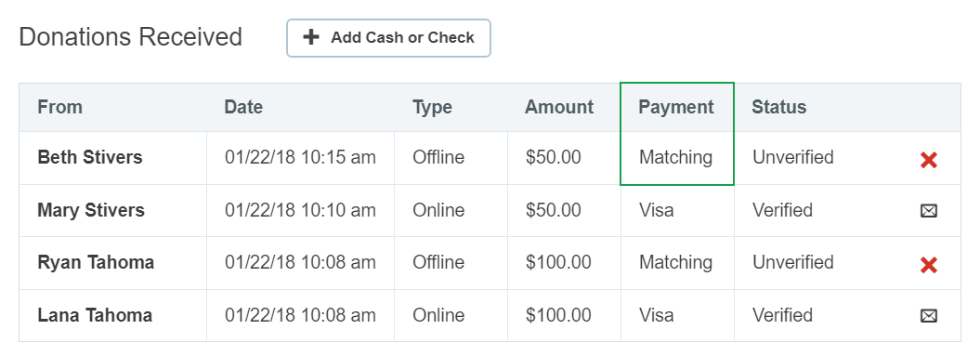This screenshot has height=356, width=980.
Task: Click the Verified status for Lana Tahoma
Action: point(782,315)
